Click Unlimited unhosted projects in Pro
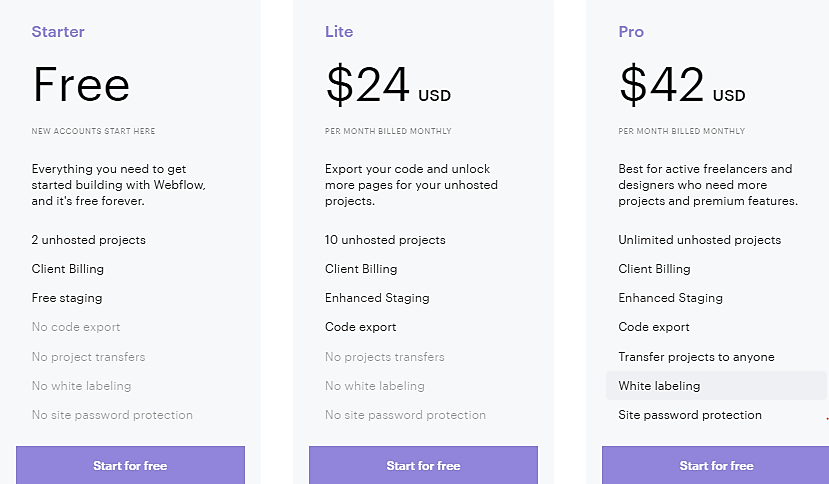Viewport: 829px width, 484px height. pos(699,240)
